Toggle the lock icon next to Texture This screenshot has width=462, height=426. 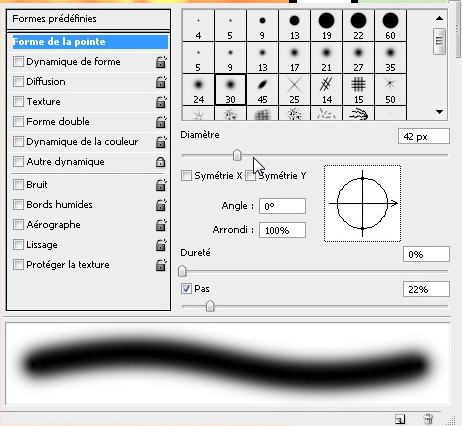pos(161,102)
